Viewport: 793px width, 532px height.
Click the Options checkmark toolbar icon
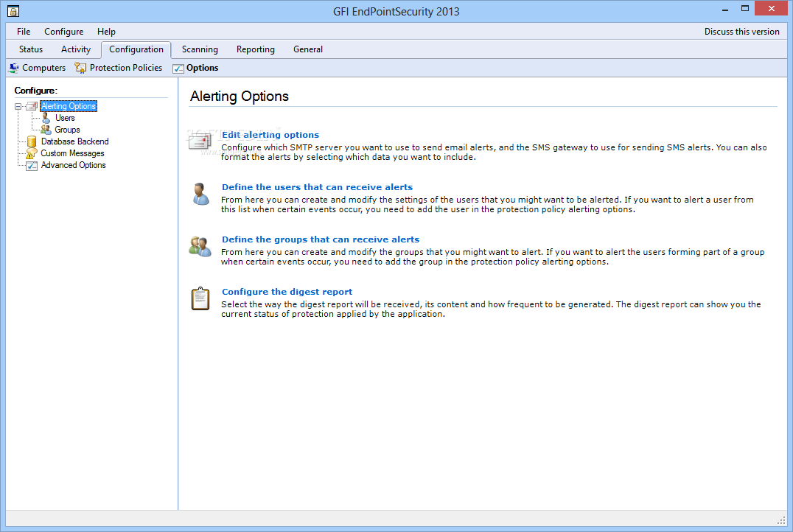tap(178, 69)
